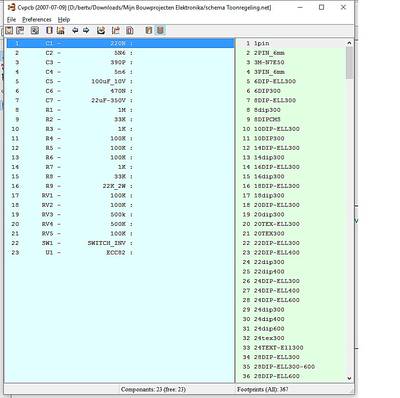Open the Preferences menu
This screenshot has width=400, height=398.
[x=37, y=20]
